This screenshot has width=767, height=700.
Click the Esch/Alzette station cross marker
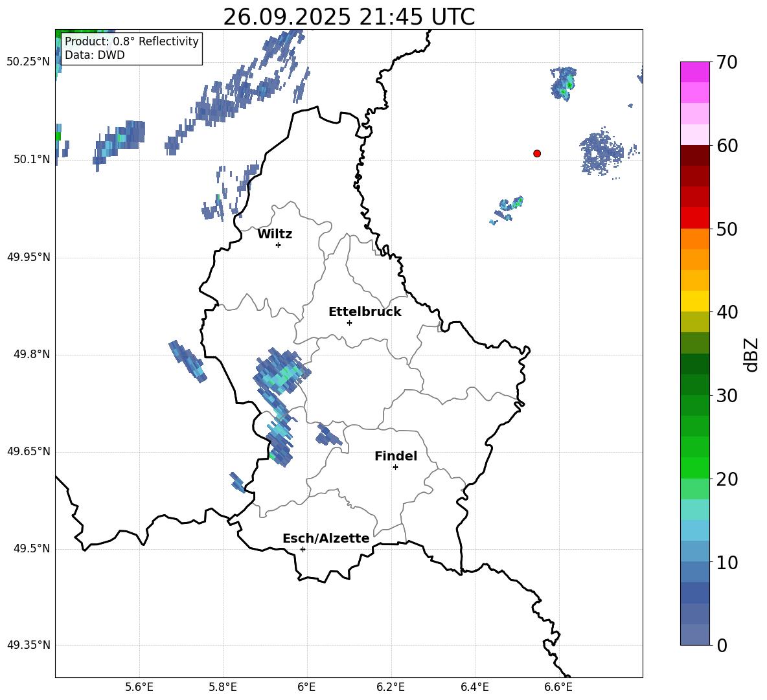click(303, 549)
